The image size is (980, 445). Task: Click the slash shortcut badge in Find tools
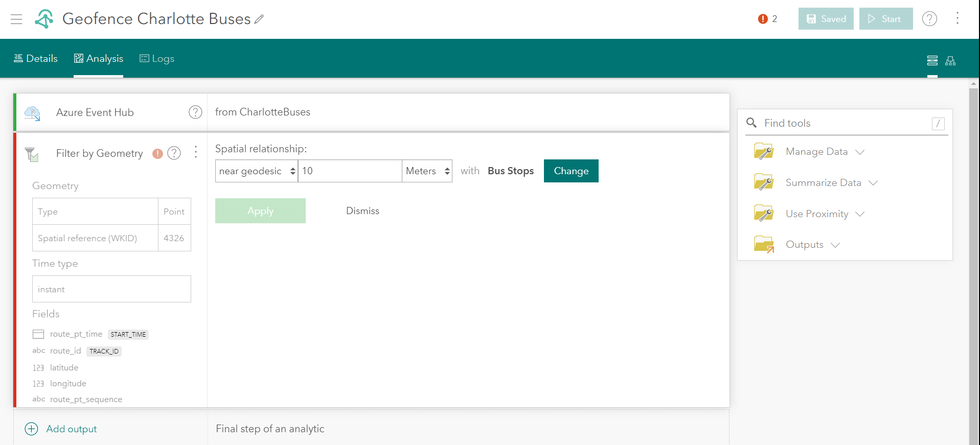(x=938, y=124)
